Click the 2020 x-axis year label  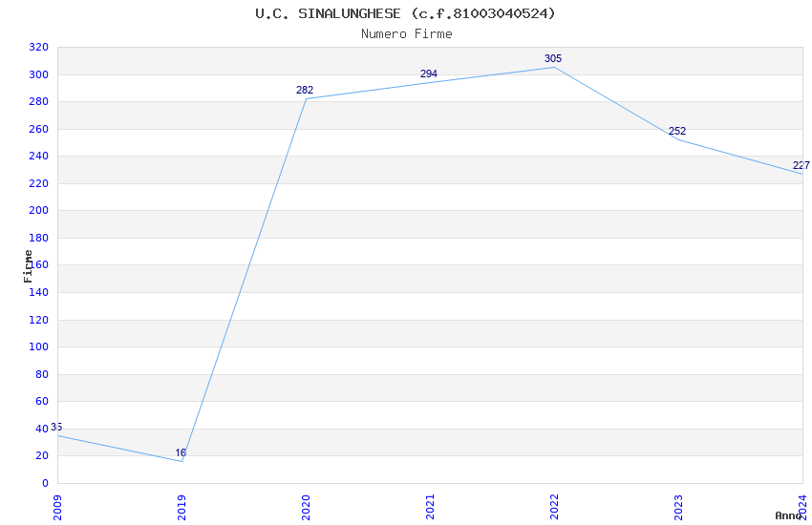pos(306,506)
